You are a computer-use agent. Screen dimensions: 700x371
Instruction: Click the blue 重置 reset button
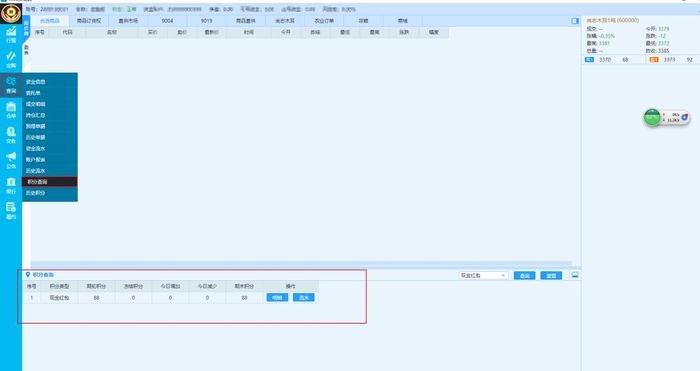tap(551, 275)
